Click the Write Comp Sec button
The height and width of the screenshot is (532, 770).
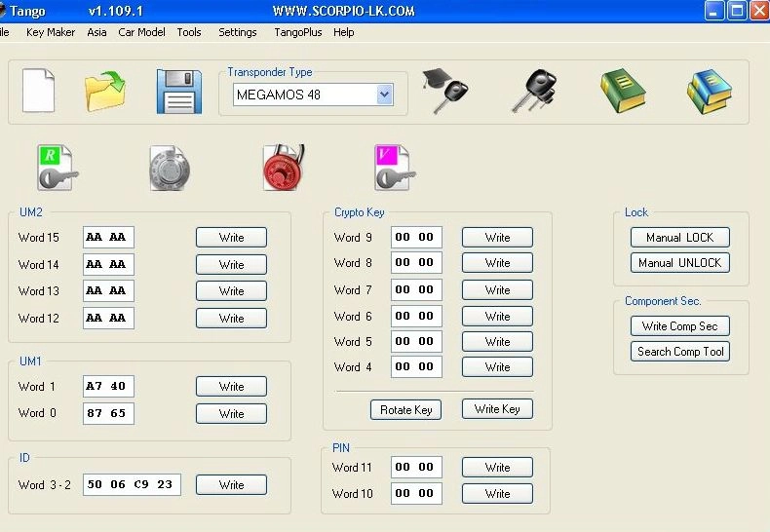680,326
